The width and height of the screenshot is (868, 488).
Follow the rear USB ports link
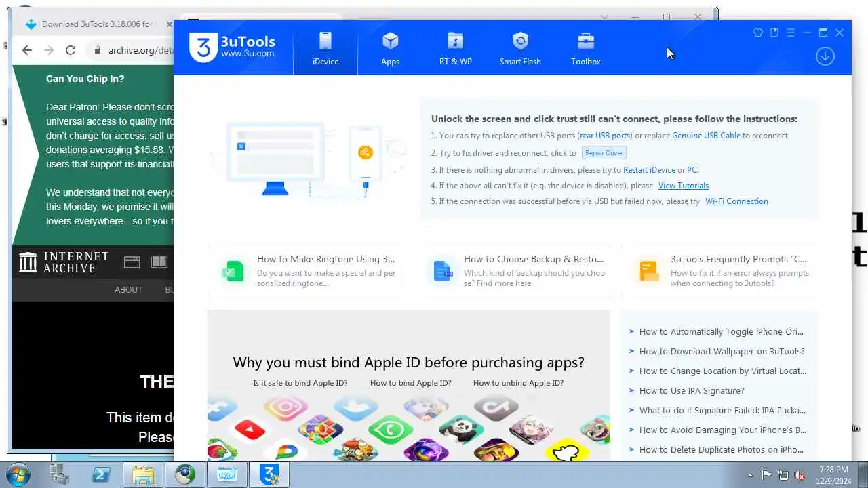coord(605,136)
